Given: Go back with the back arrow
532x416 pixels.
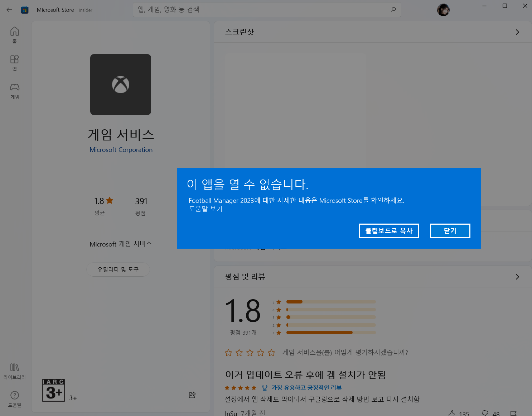Looking at the screenshot, I should 9,10.
